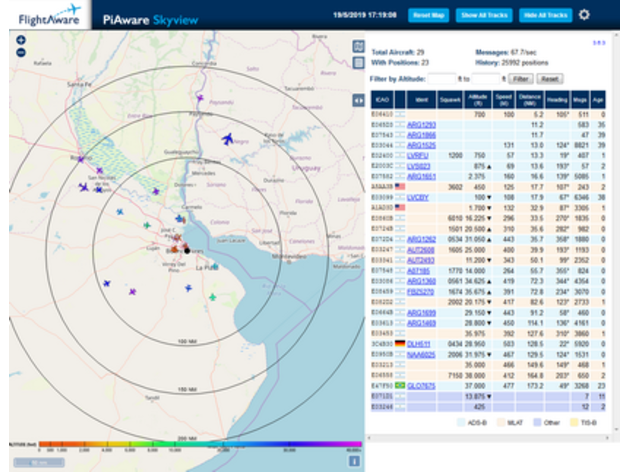
Task: Click the minimum altitude filter field
Action: pos(442,77)
